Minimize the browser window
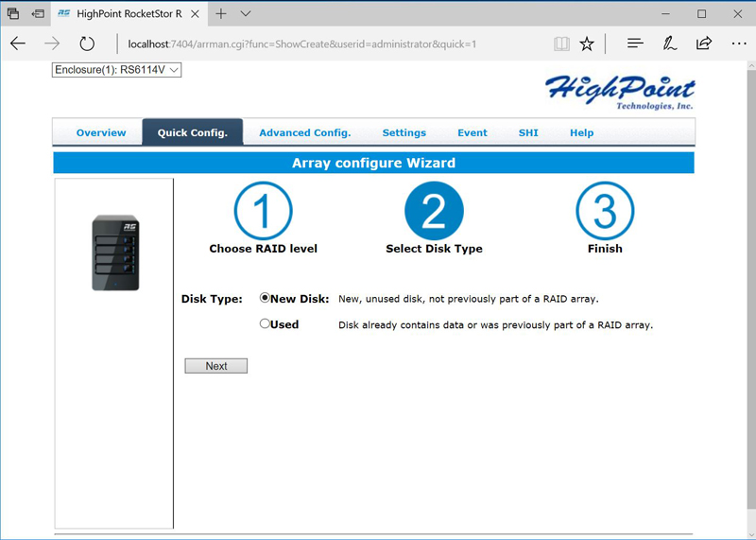This screenshot has height=540, width=756. pyautogui.click(x=666, y=13)
